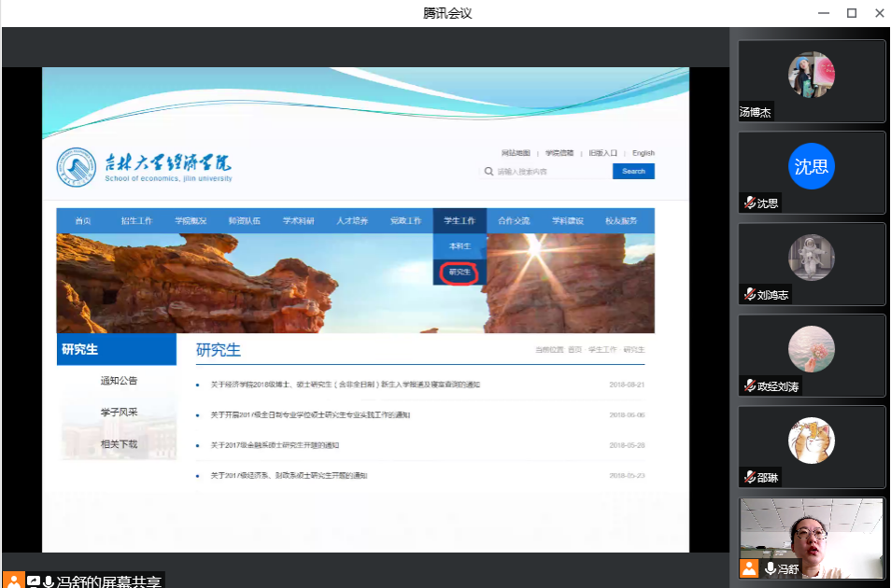Click 政经刘涛's muted microphone icon
The image size is (891, 588).
[x=748, y=385]
